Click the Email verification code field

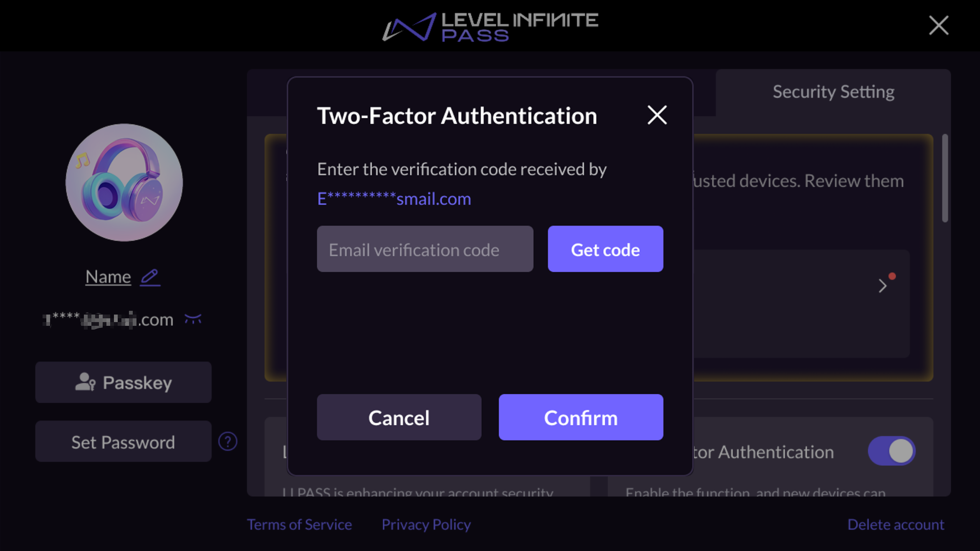point(425,249)
